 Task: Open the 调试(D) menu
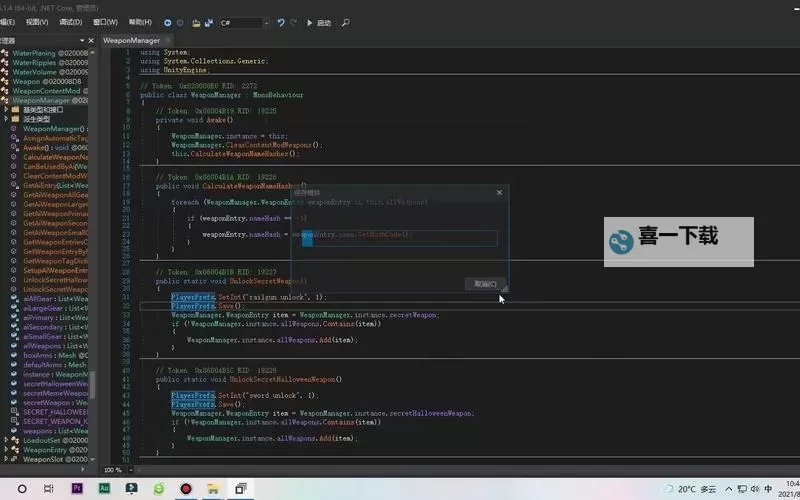(x=71, y=22)
